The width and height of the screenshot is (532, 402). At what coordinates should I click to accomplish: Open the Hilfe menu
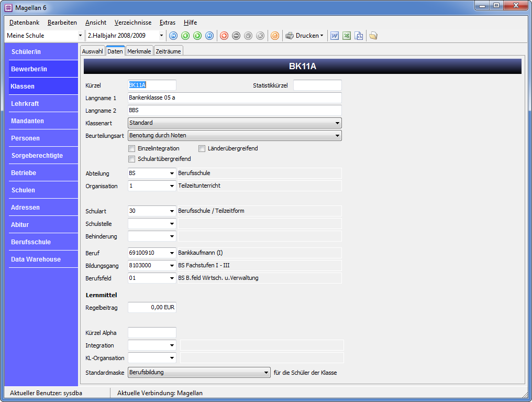click(x=191, y=23)
